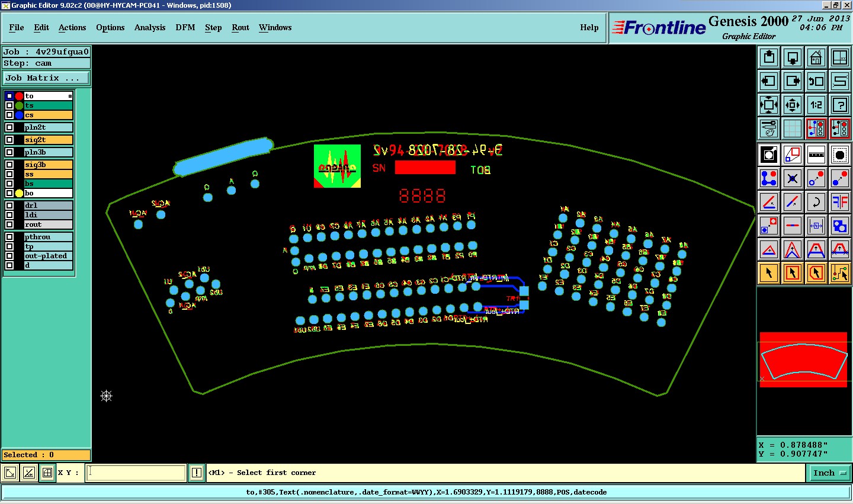Select the rectangle-selection arrow tool

[793, 273]
